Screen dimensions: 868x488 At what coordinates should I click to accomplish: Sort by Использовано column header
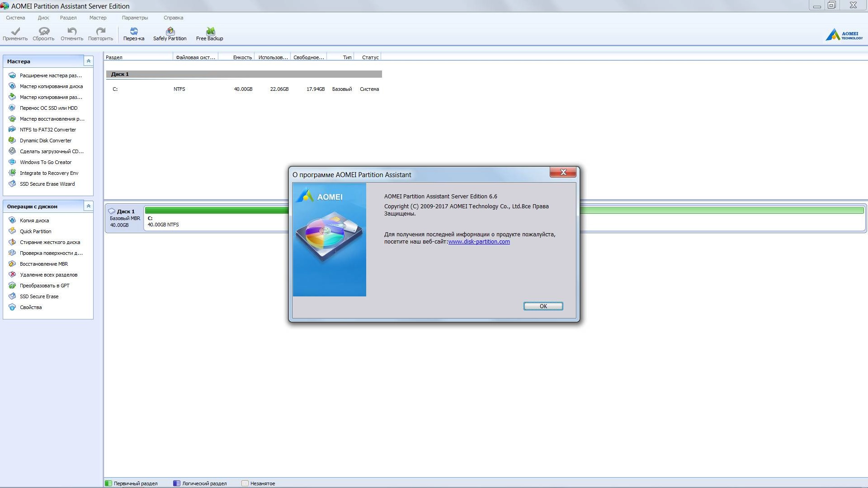point(273,57)
